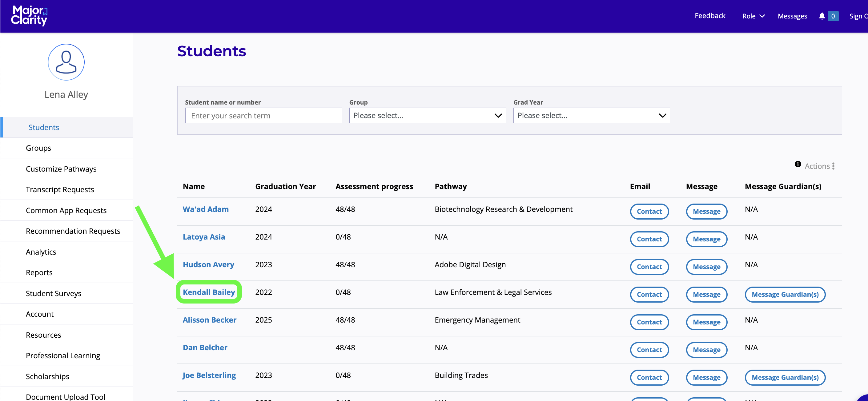Click the user avatar profile icon

pyautogui.click(x=66, y=62)
